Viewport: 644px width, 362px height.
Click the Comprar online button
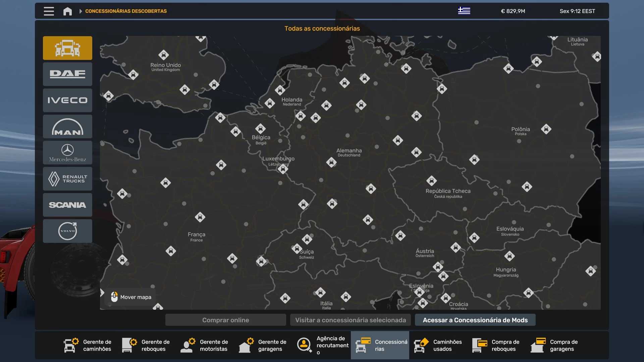[x=225, y=320]
